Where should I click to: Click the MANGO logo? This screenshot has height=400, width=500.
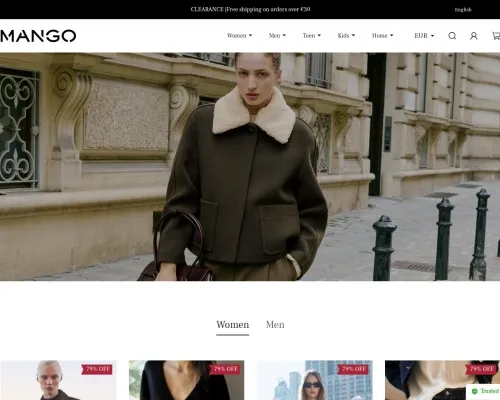38,36
